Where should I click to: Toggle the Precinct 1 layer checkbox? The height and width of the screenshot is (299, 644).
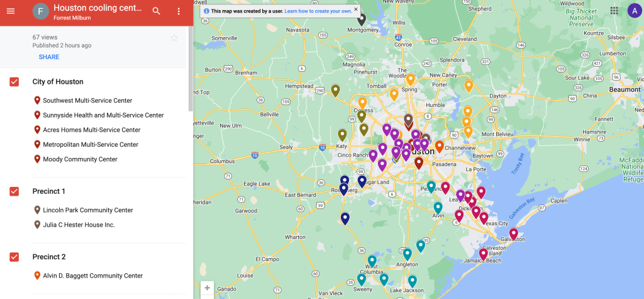pos(14,191)
